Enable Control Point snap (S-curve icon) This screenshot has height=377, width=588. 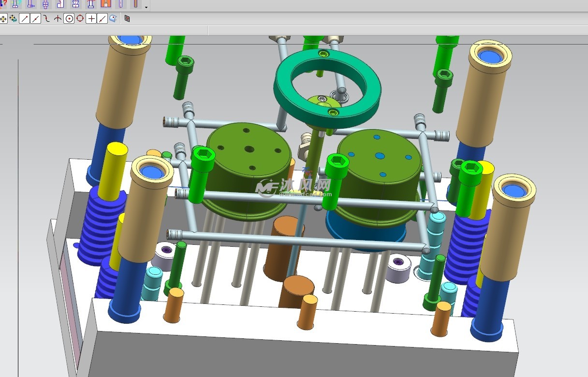pos(46,19)
